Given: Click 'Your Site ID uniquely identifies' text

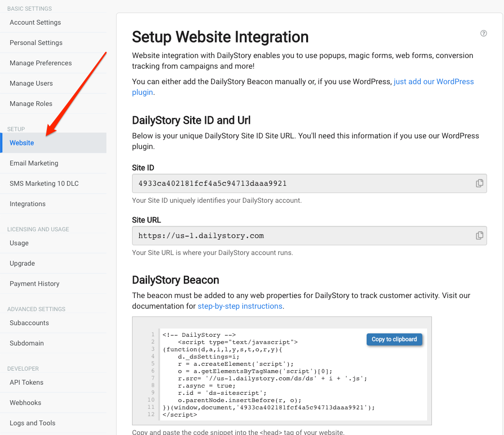Looking at the screenshot, I should [217, 200].
